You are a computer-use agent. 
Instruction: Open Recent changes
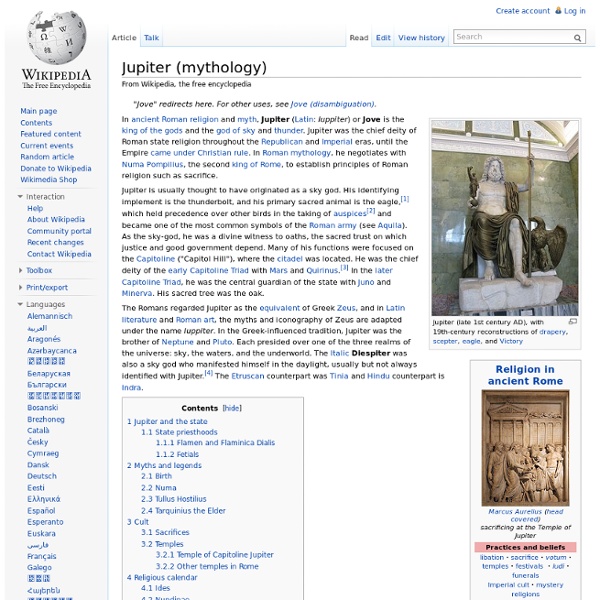click(x=55, y=242)
